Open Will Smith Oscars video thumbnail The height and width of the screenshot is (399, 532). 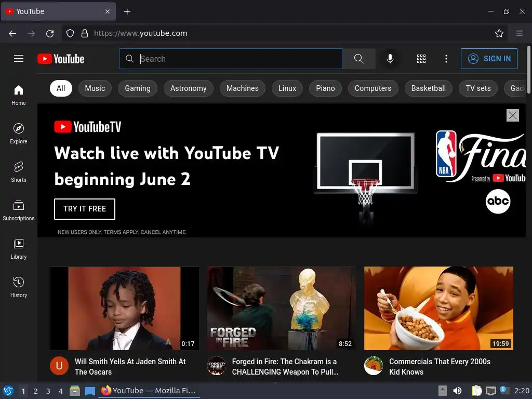tap(124, 309)
